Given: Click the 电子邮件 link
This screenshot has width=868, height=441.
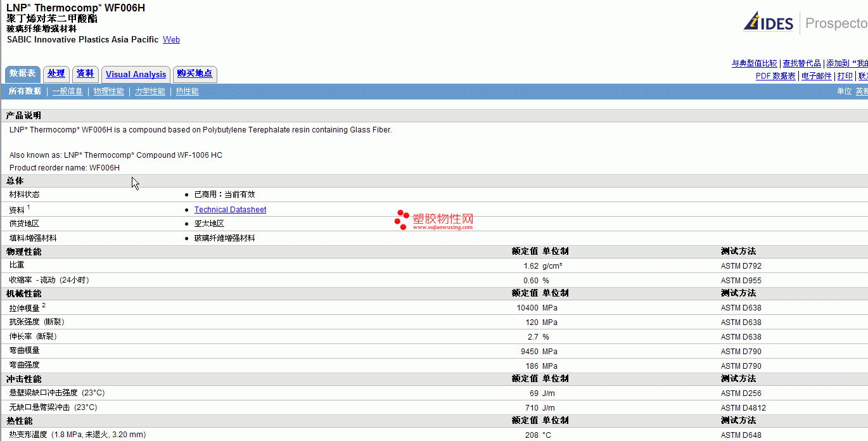Looking at the screenshot, I should pyautogui.click(x=817, y=76).
